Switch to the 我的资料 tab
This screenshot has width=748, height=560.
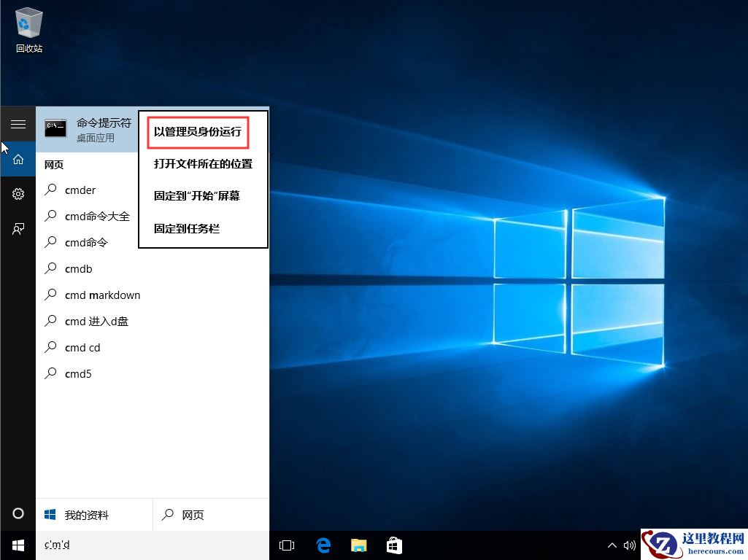(86, 514)
